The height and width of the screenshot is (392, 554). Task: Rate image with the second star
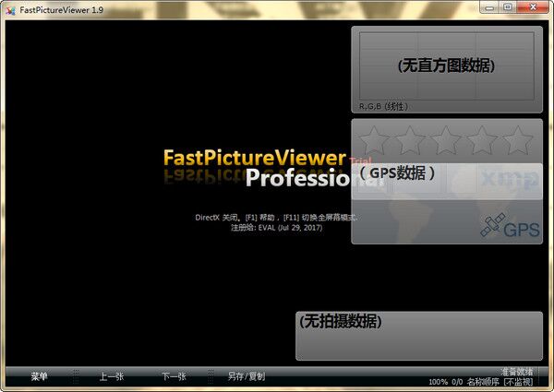[410, 141]
